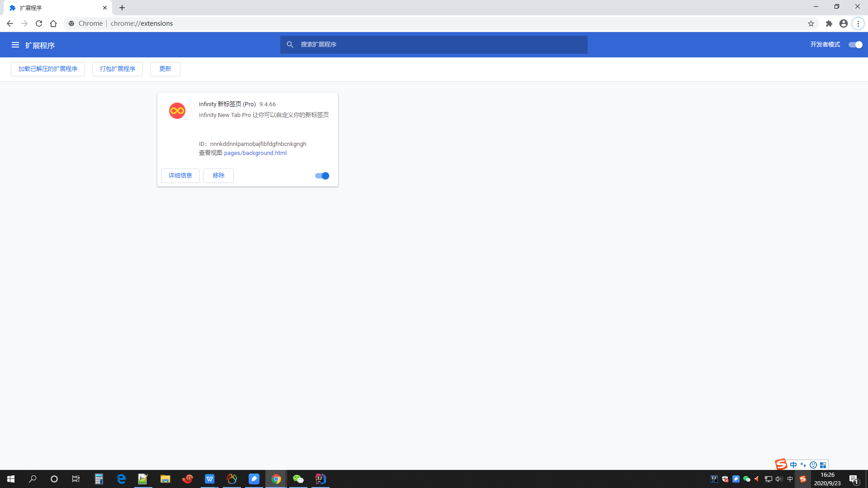Open pages/background.html view link
868x488 pixels.
tap(255, 153)
